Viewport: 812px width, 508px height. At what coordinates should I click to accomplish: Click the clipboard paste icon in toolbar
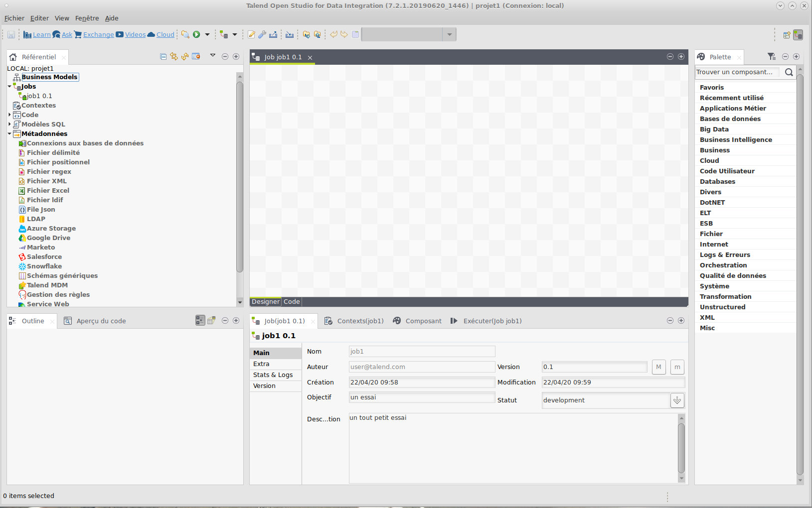(355, 34)
